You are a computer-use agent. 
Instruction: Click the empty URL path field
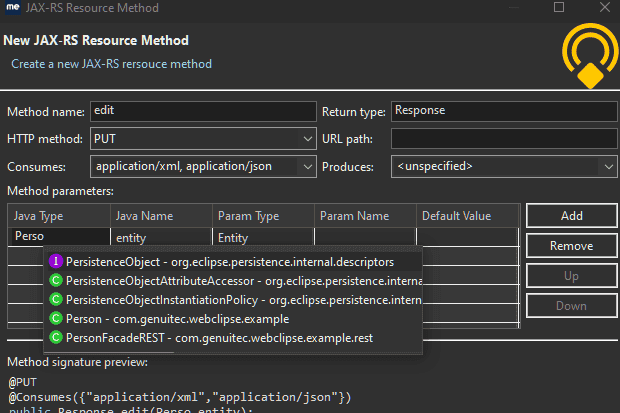pyautogui.click(x=504, y=139)
